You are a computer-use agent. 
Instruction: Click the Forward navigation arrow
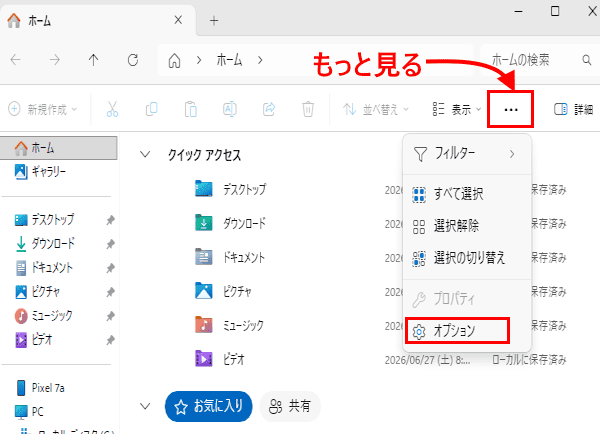tap(55, 60)
